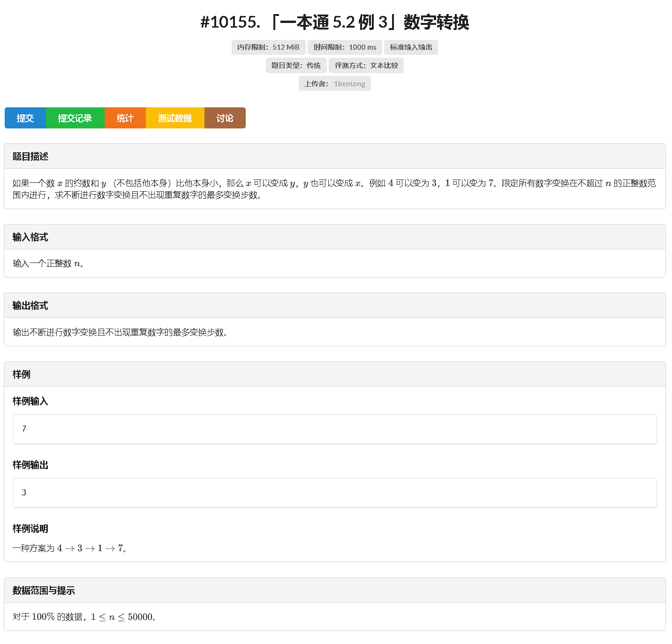Click the 数据范围与提示 section header

point(43,591)
